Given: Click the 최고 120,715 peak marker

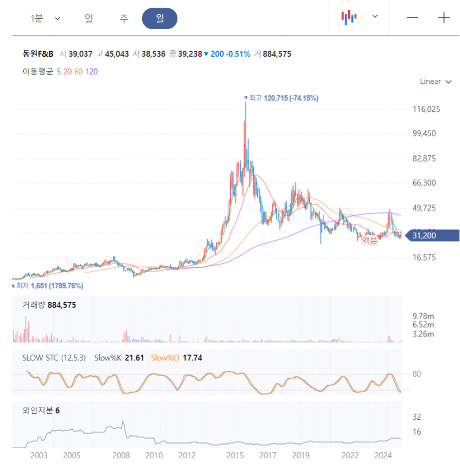Looking at the screenshot, I should coord(281,98).
